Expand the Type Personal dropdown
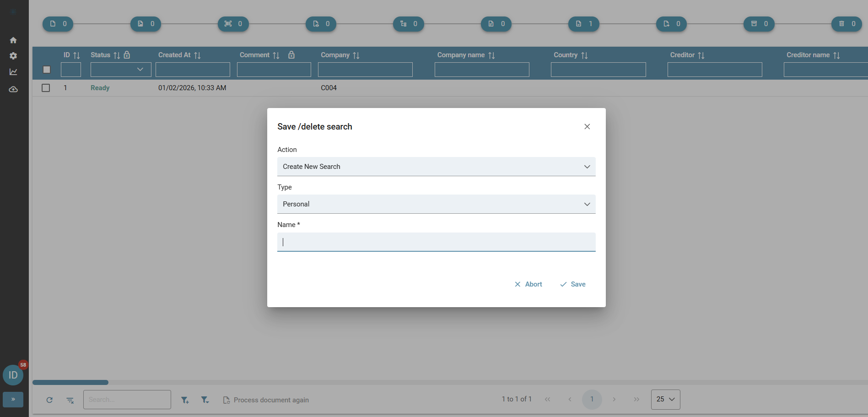The width and height of the screenshot is (868, 417). click(x=436, y=204)
